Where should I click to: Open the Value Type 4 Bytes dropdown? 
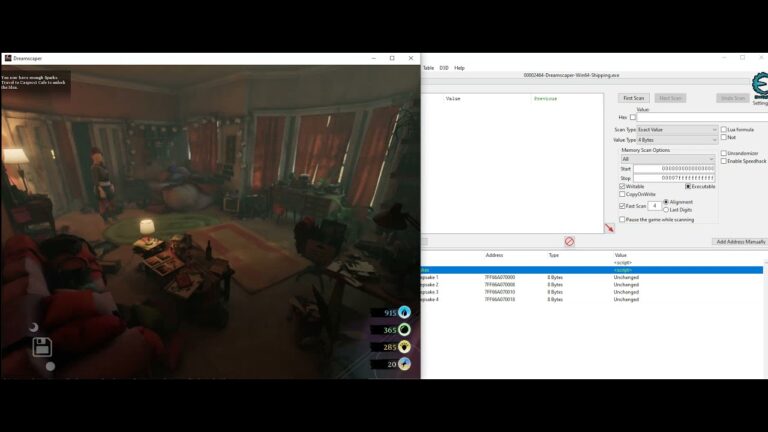(x=677, y=140)
